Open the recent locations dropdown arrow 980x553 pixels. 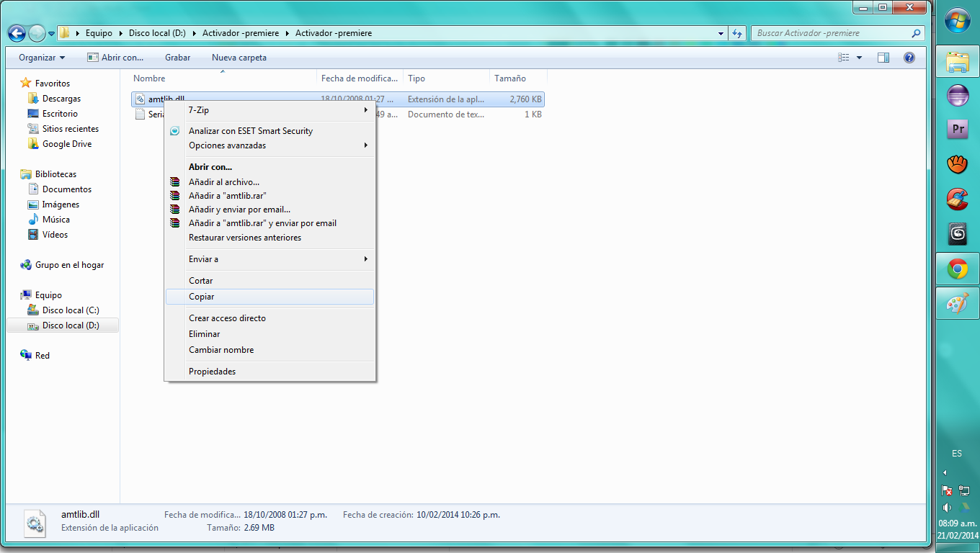click(51, 34)
